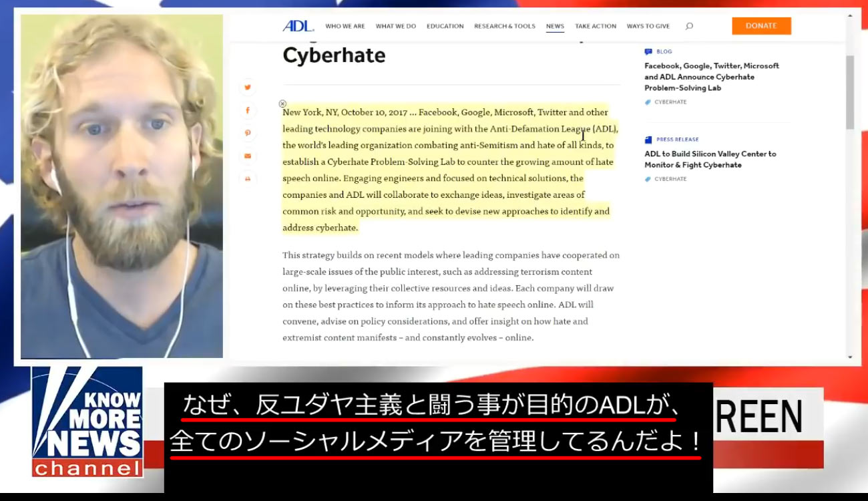Open the TAKE ACTION menu
The height and width of the screenshot is (501, 868).
[x=596, y=26]
